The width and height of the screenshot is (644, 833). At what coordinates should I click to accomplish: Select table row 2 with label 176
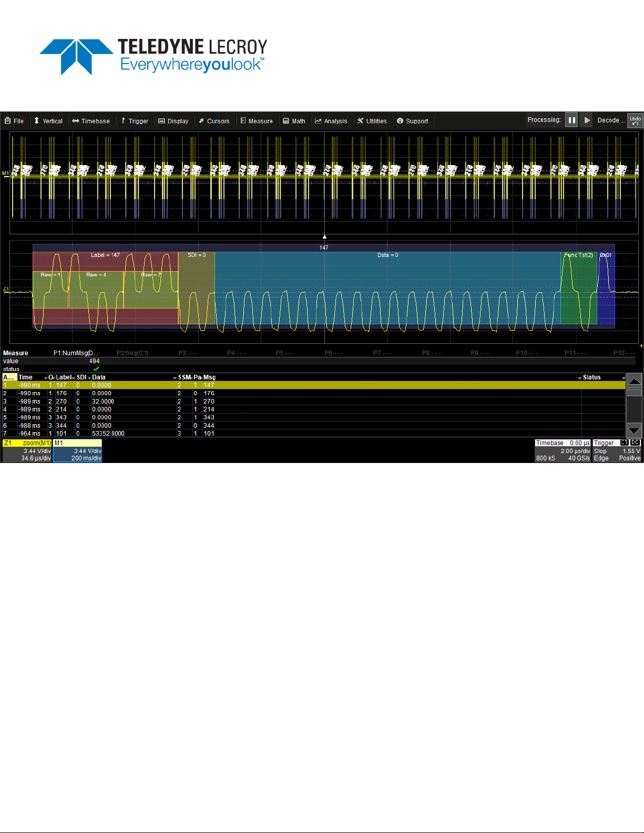click(314, 393)
